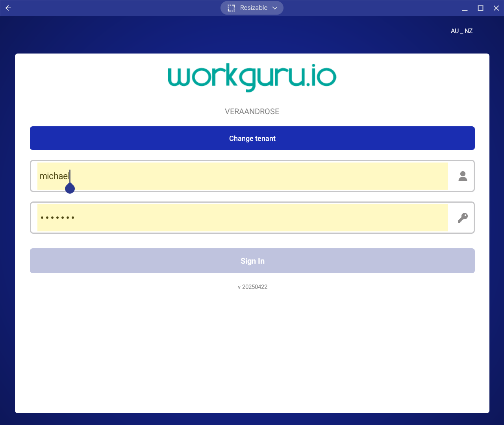The height and width of the screenshot is (425, 504).
Task: Select the AU _ NZ region link
Action: (461, 31)
